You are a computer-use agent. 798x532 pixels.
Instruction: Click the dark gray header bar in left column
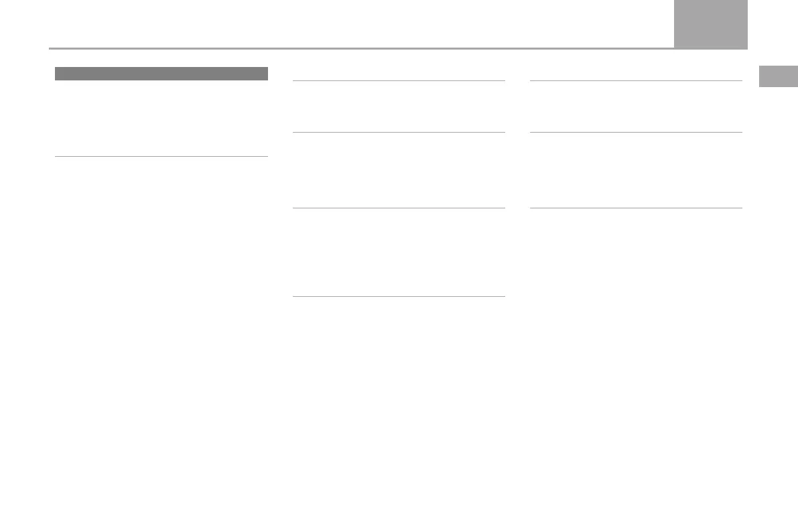tap(161, 73)
